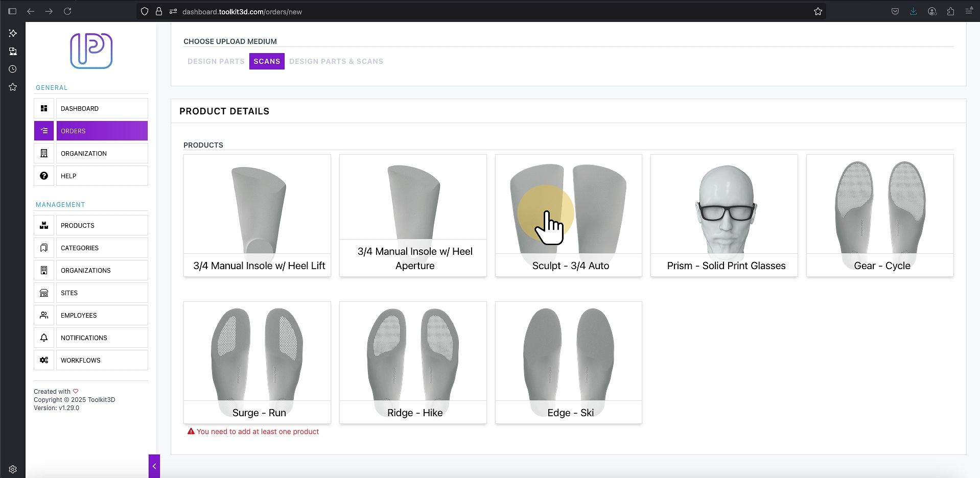
Task: Click the browser address bar URL
Action: click(242, 12)
